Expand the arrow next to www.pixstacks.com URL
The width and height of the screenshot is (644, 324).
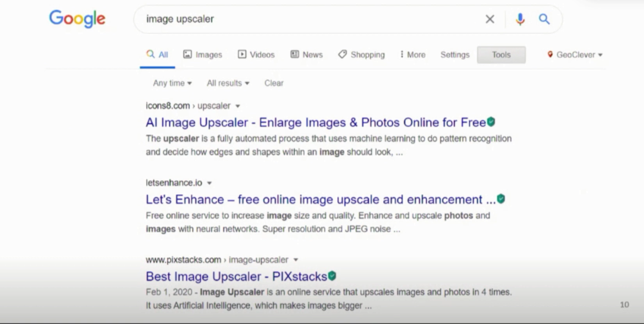296,260
